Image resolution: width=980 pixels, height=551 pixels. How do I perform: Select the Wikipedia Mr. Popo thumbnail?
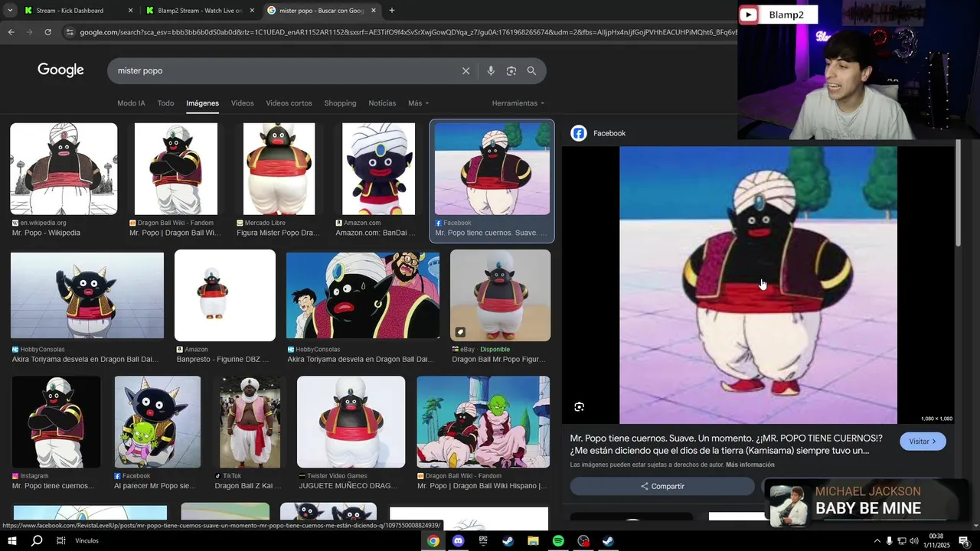pos(64,169)
